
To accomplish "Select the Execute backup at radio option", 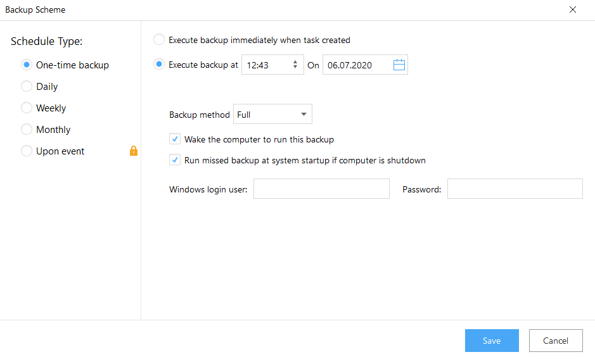I will pos(160,65).
